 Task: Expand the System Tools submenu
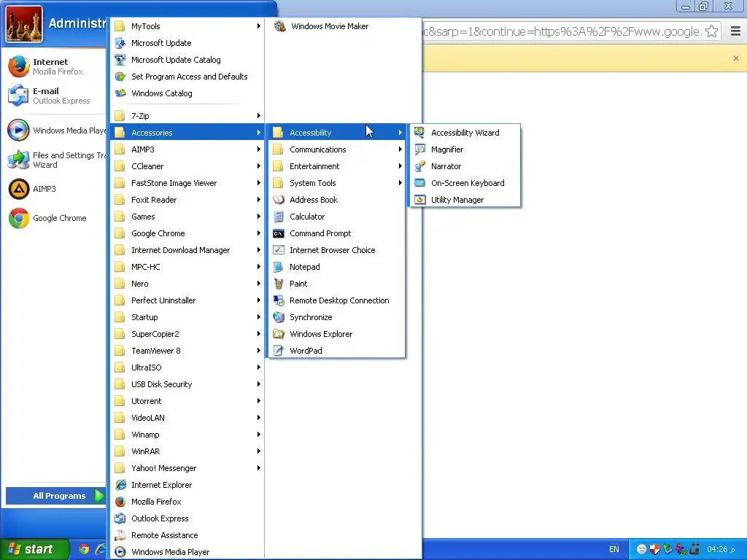click(337, 183)
